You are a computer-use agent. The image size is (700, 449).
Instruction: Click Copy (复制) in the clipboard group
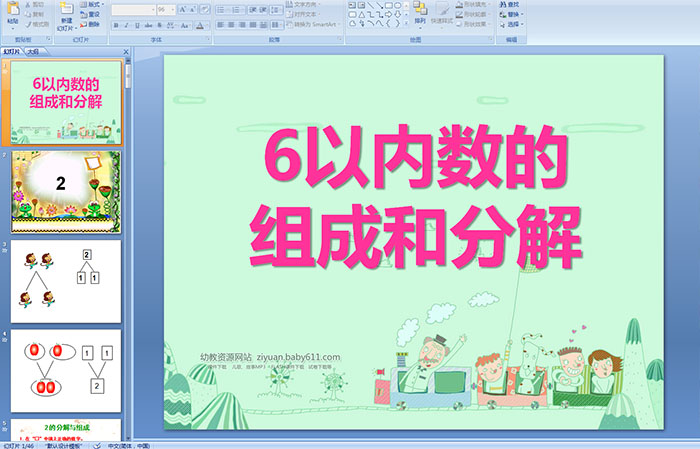coord(35,14)
